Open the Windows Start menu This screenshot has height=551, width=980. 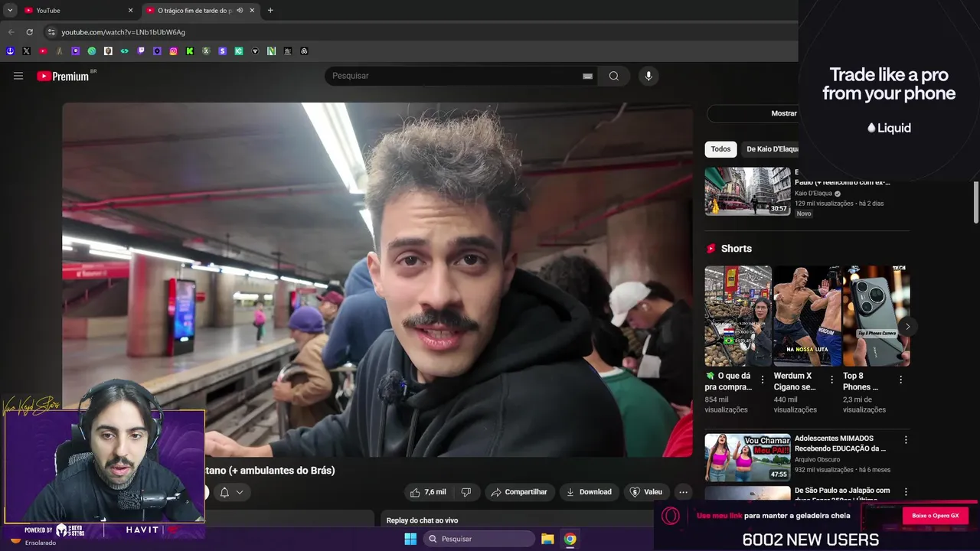[410, 539]
